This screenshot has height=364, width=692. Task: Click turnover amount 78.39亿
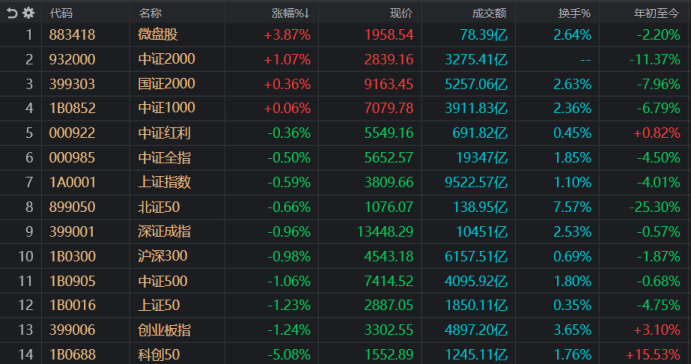coord(484,34)
